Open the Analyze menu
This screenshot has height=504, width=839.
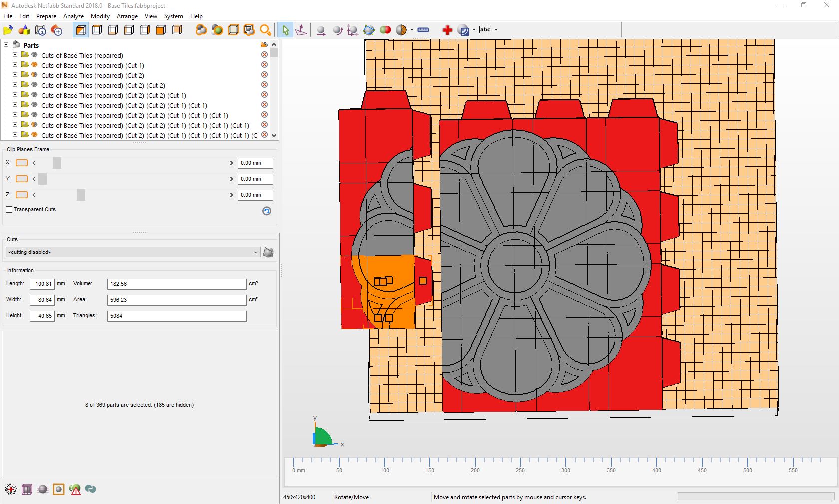coord(73,16)
